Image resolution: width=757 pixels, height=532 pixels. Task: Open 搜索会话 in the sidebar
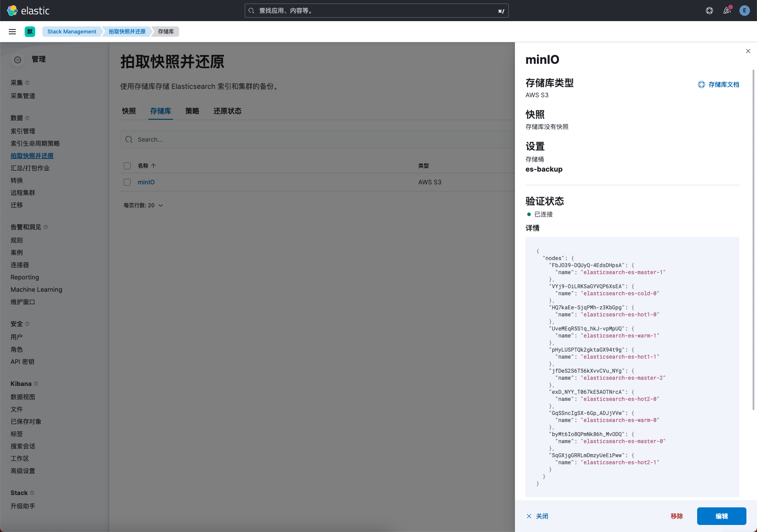pyautogui.click(x=23, y=446)
